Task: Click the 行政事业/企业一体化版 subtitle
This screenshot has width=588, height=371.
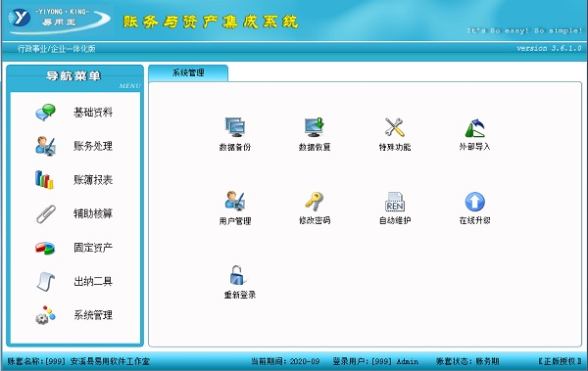Action: (57, 48)
